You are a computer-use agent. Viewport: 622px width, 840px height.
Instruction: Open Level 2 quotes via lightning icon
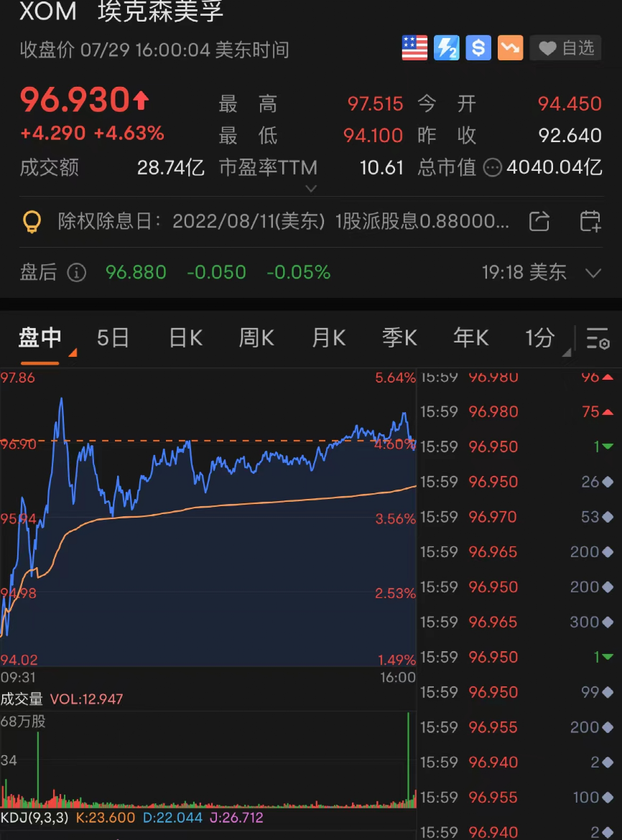446,47
